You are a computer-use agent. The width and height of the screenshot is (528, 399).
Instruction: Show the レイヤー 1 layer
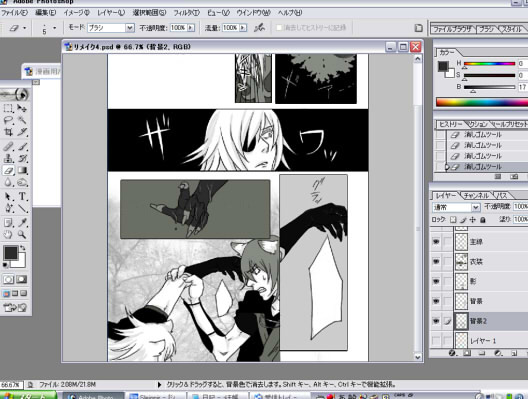pyautogui.click(x=436, y=341)
